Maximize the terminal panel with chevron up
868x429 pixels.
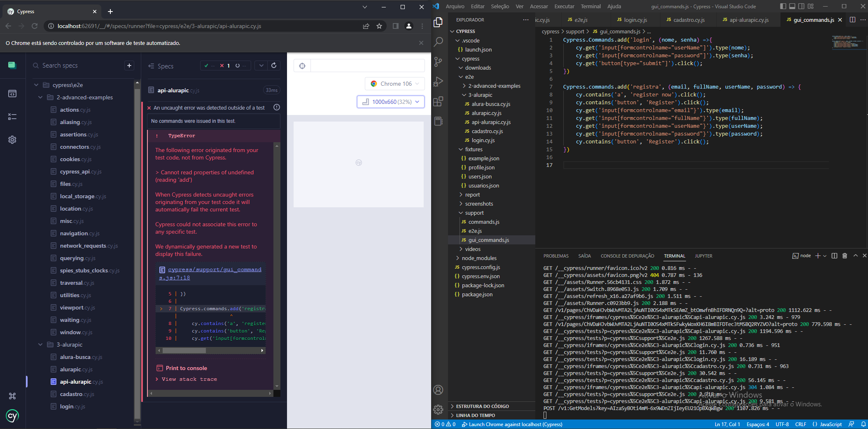click(855, 256)
